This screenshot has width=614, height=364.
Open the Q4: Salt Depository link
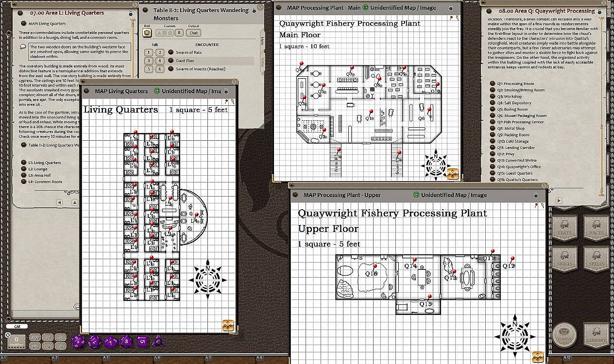click(493, 103)
